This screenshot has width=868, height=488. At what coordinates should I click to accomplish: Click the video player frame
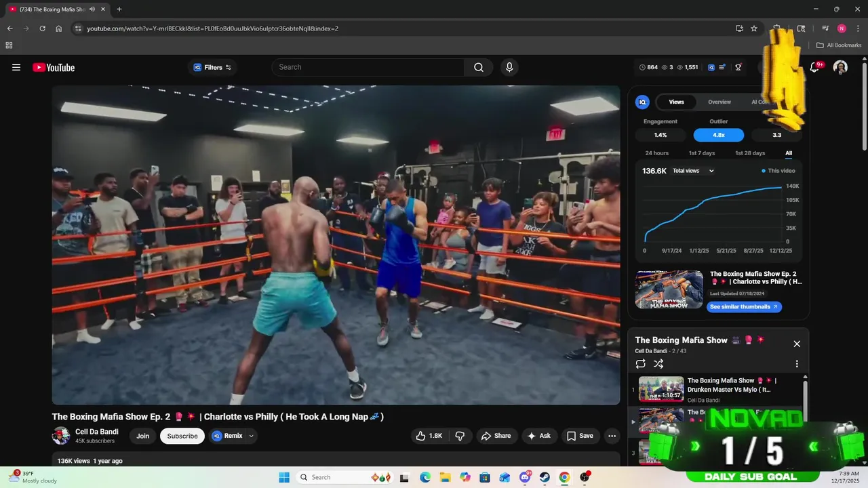click(336, 245)
